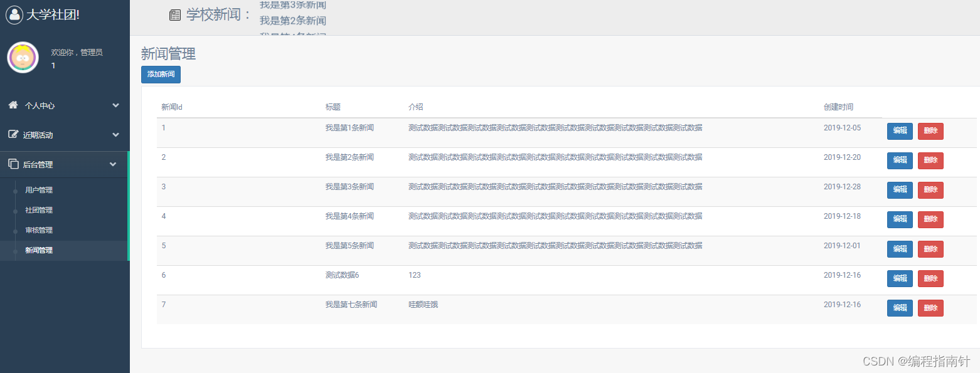Image resolution: width=980 pixels, height=373 pixels.
Task: Click the home icon next to 个人中心
Action: (x=13, y=105)
